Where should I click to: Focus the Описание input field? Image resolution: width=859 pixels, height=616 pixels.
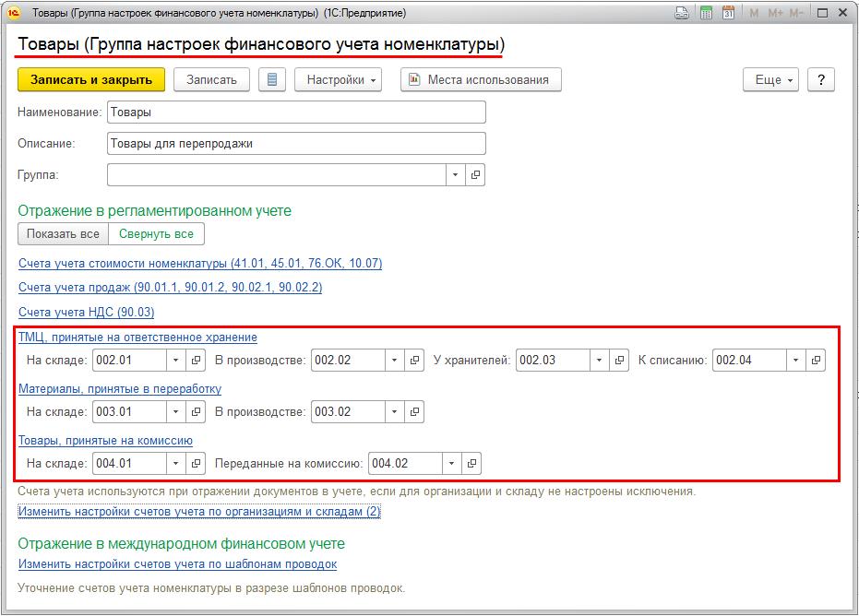[x=296, y=144]
